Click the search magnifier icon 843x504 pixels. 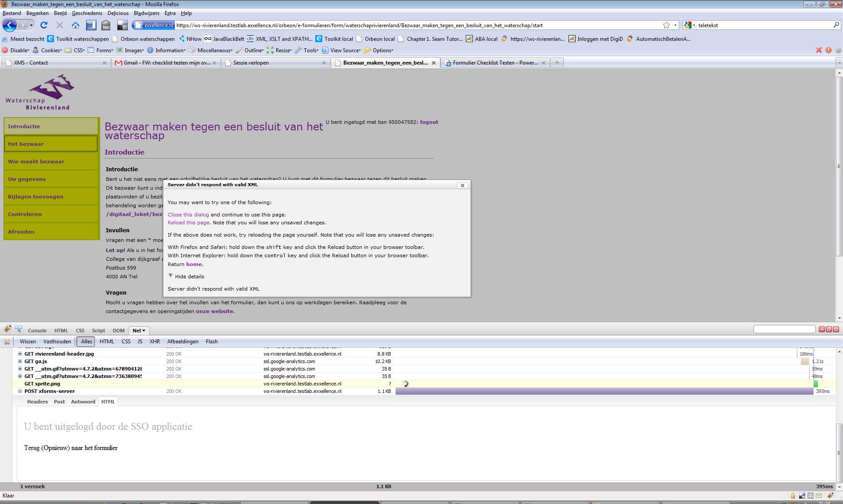tap(836, 25)
